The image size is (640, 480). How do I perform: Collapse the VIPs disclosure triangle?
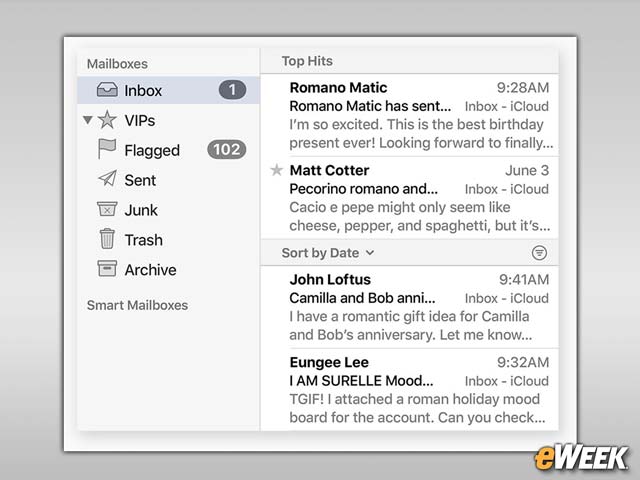(87, 120)
